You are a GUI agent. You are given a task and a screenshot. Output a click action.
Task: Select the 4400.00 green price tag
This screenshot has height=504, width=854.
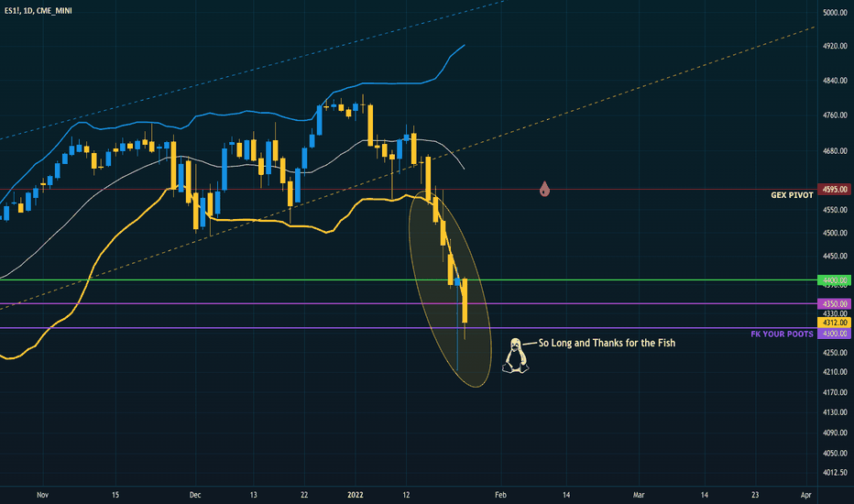(835, 280)
